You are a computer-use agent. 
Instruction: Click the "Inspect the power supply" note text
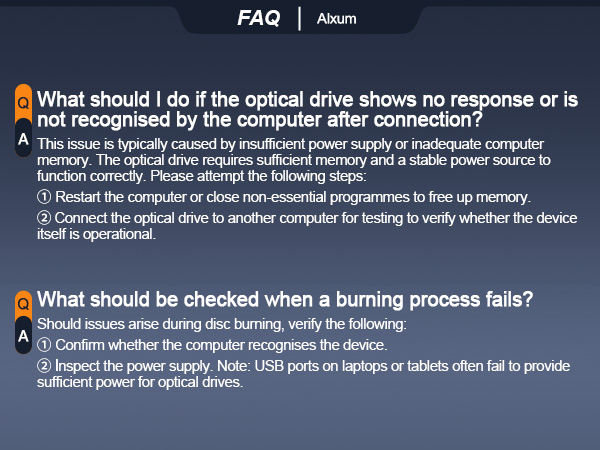click(300, 374)
